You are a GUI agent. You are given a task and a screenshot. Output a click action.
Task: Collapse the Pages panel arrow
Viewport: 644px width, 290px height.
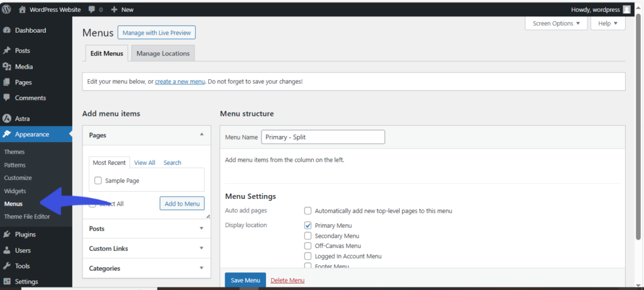[201, 135]
